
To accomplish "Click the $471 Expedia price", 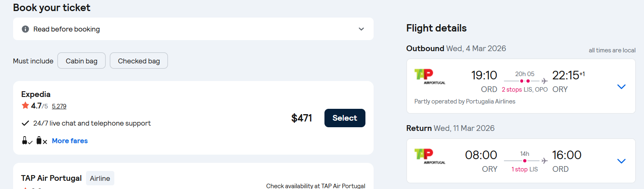I will click(302, 118).
